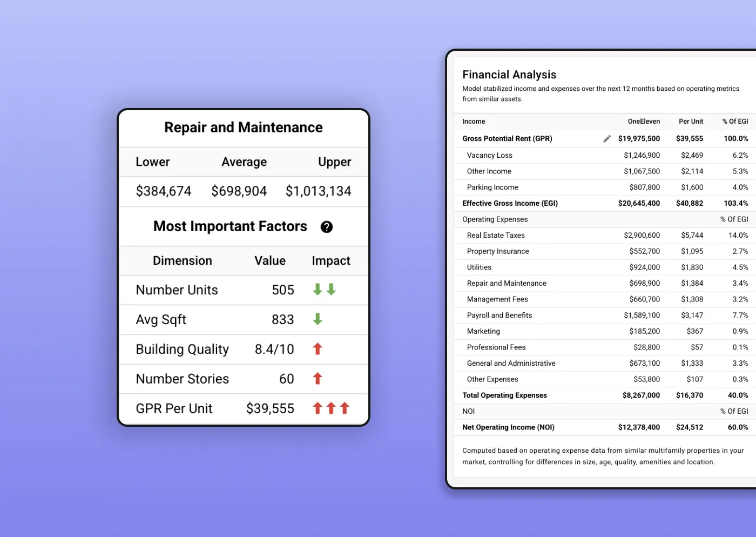Click the pencil edit icon beside Gross Potential Rent
756x537 pixels.
click(607, 138)
